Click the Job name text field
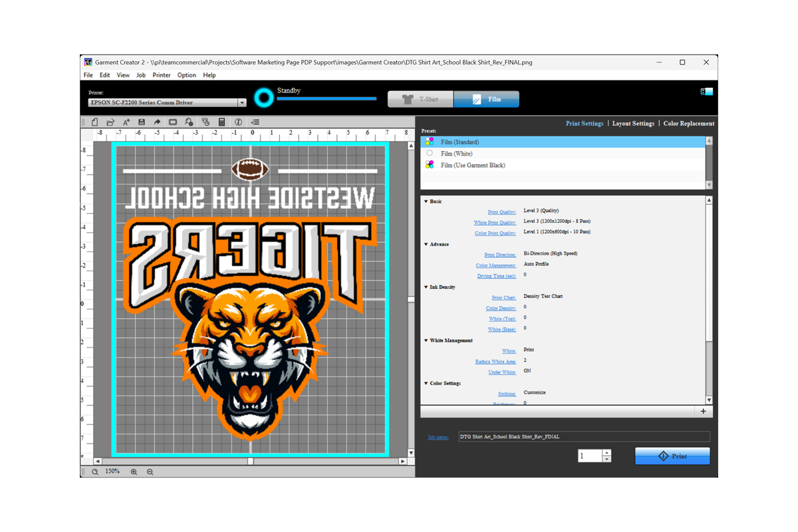This screenshot has height=532, width=798. tap(584, 437)
